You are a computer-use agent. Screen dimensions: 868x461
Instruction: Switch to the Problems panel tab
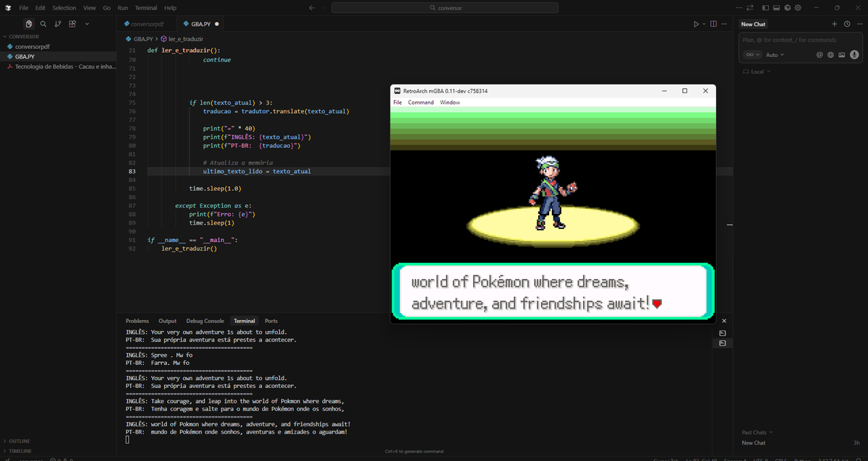[x=137, y=321]
